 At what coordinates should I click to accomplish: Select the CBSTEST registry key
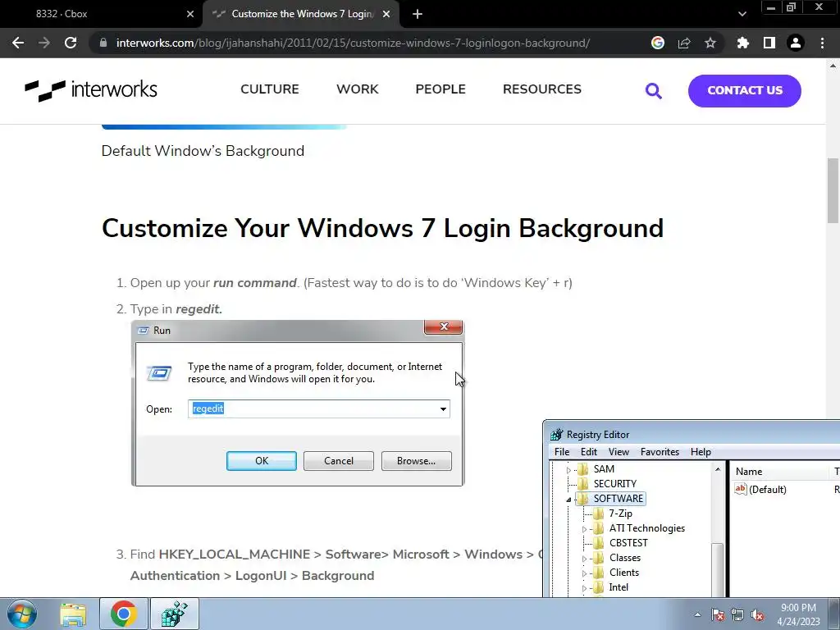click(628, 543)
